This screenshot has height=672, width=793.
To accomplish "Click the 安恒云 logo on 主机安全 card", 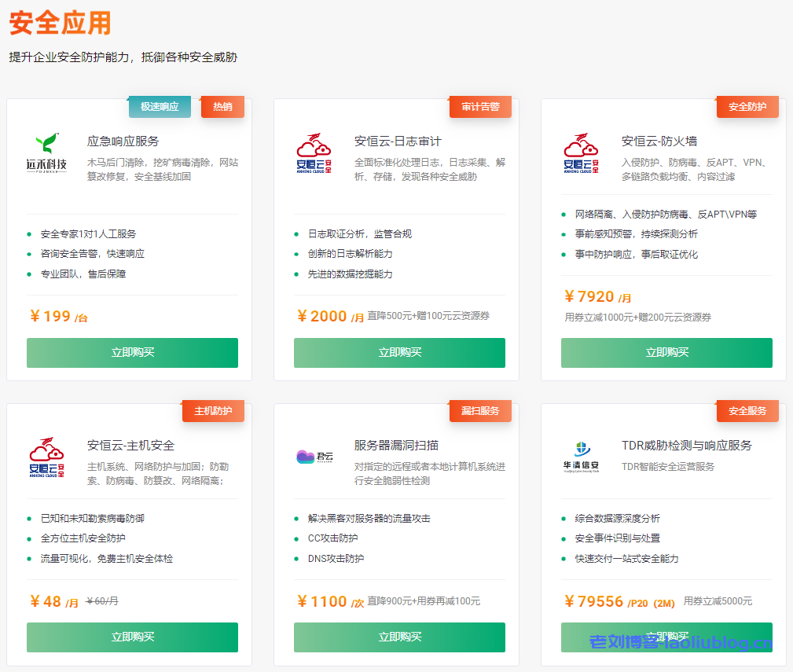I will coord(47,457).
